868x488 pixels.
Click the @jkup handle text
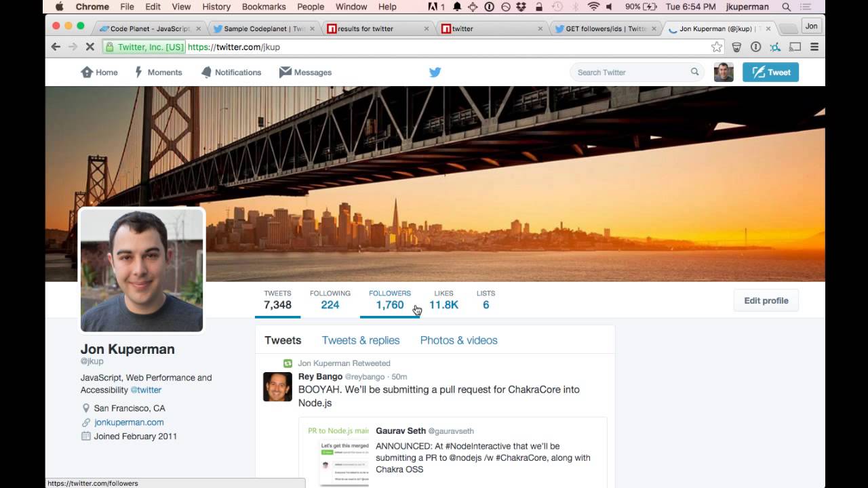pos(92,361)
